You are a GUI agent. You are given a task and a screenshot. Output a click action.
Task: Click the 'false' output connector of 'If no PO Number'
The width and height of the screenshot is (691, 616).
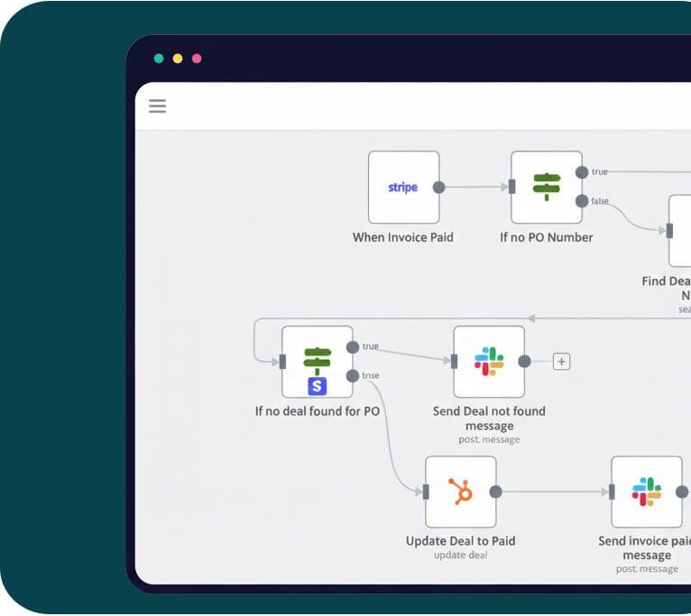pos(582,201)
